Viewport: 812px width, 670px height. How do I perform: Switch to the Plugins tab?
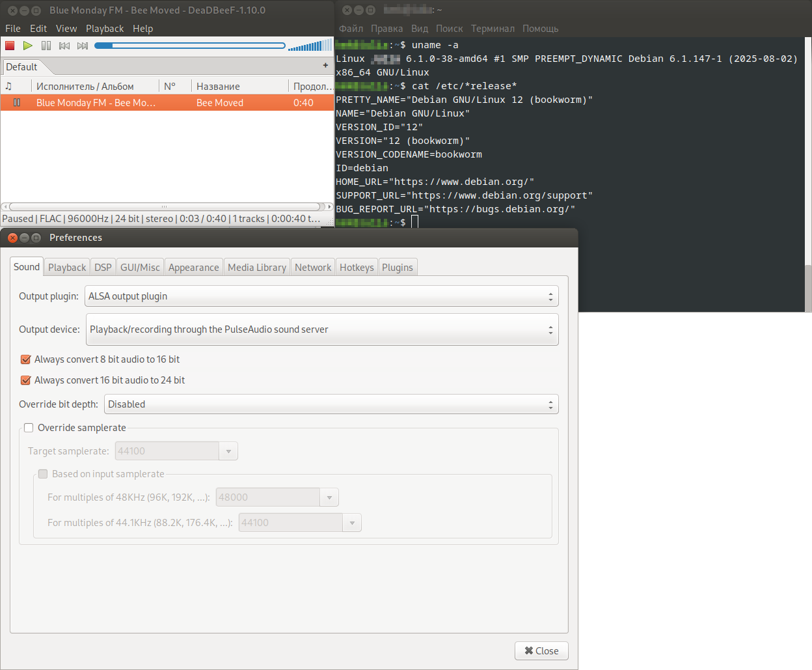pos(397,268)
